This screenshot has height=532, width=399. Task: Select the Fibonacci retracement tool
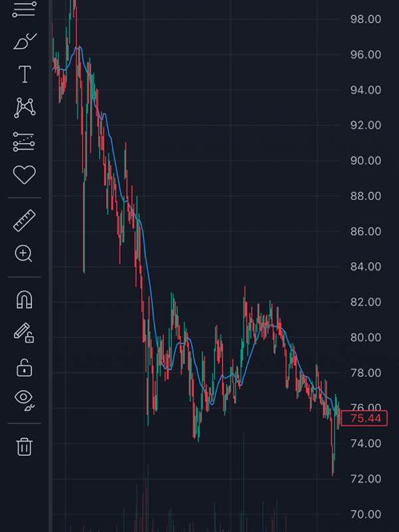pos(24,9)
